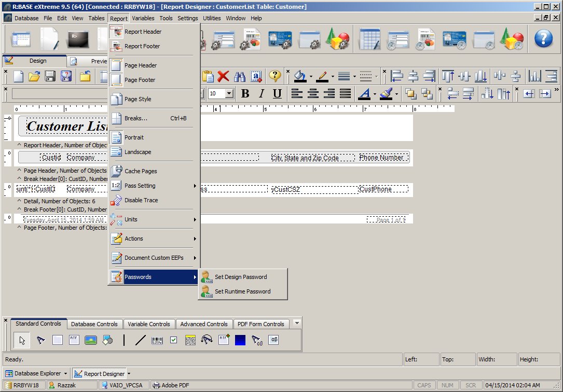Switch to Database Controls tab
Image resolution: width=563 pixels, height=392 pixels.
(x=94, y=324)
